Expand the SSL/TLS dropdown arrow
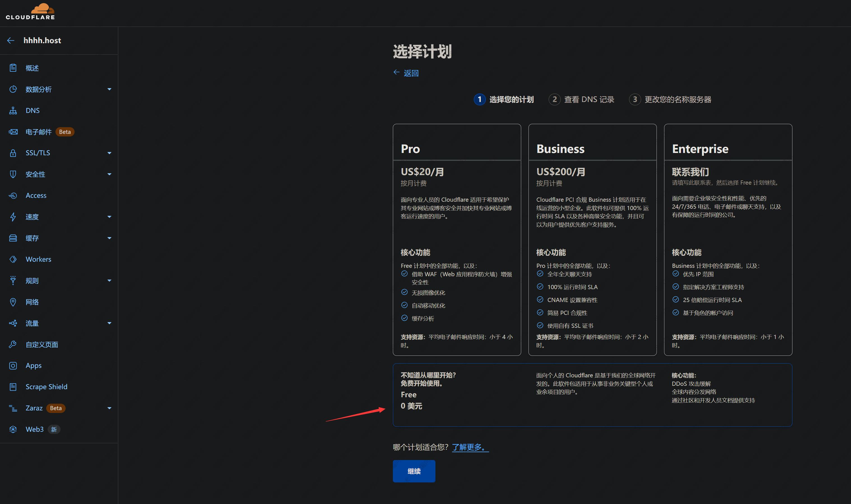 109,153
